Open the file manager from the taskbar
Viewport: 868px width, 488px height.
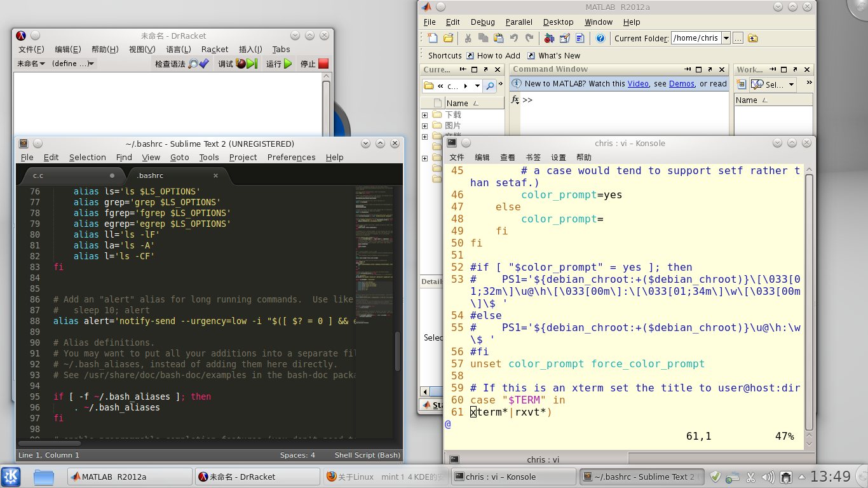click(x=44, y=477)
